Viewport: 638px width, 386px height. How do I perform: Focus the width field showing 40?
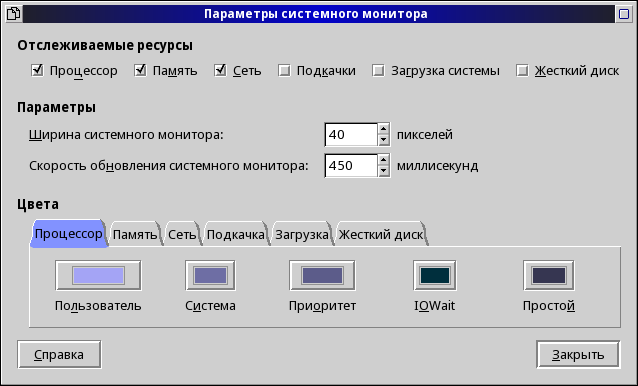click(351, 135)
